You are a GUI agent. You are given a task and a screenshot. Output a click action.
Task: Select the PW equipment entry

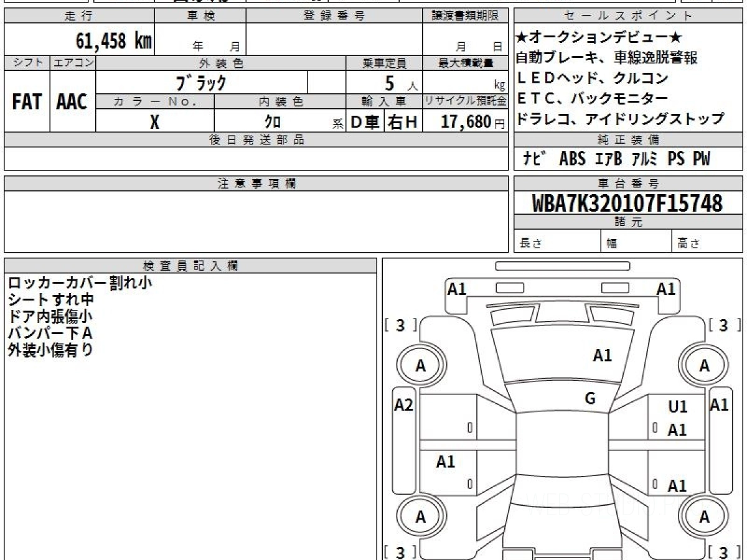(x=702, y=159)
